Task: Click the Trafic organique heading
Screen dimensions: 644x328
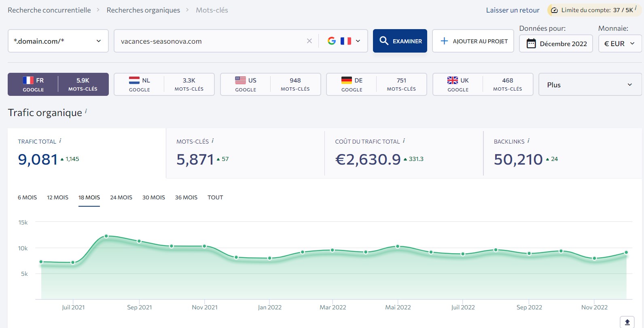Action: [x=45, y=112]
